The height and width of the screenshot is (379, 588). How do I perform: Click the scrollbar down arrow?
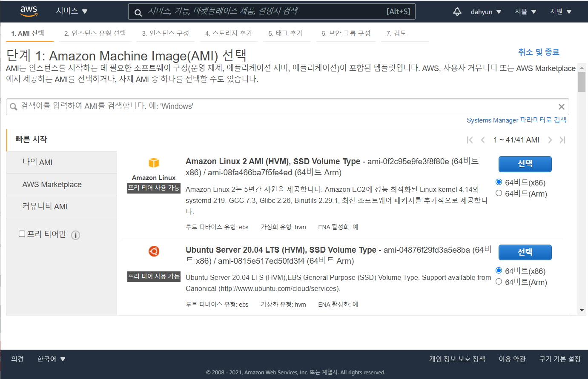[x=582, y=311]
